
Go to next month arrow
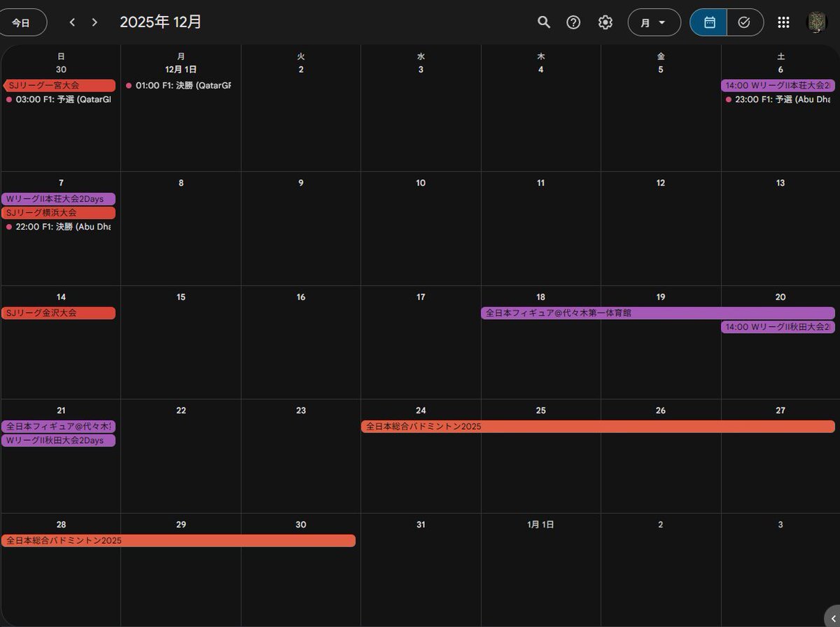click(x=94, y=22)
